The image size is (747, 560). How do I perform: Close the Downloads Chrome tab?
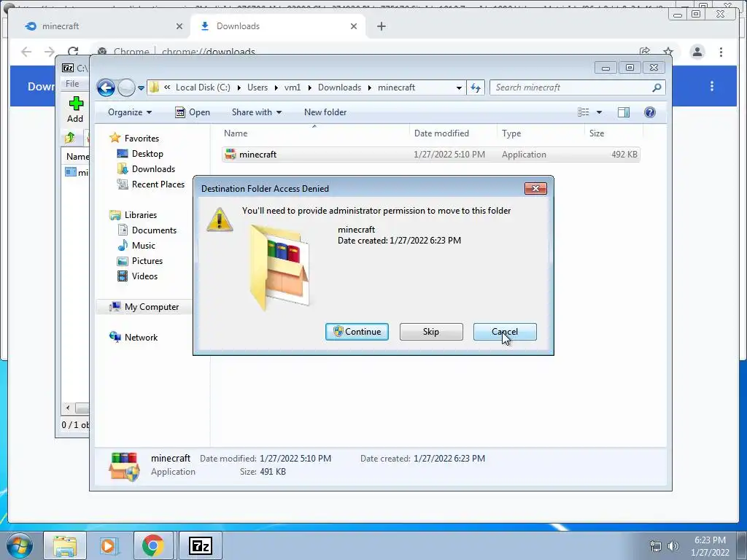[x=354, y=26]
